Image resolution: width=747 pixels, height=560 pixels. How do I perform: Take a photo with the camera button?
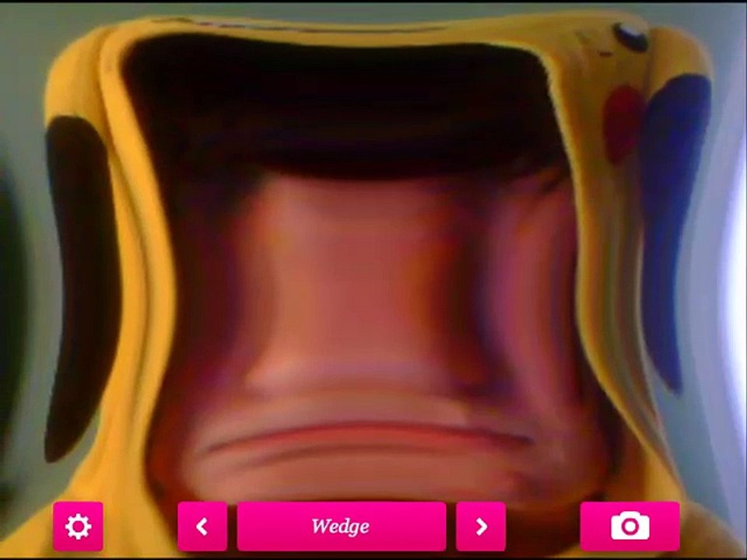(630, 527)
